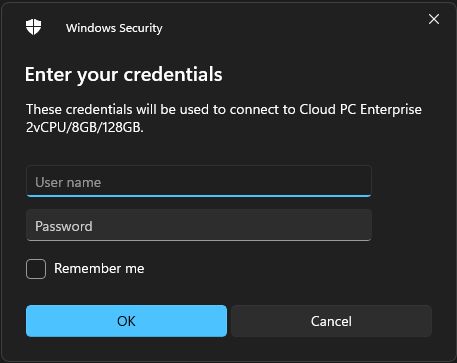
Task: Dismiss the prompt with Cancel
Action: click(331, 321)
